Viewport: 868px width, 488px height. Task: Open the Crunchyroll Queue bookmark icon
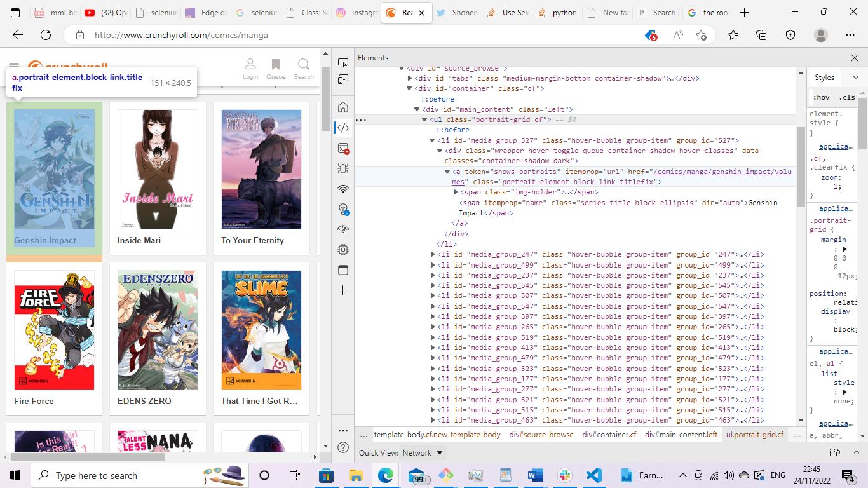point(276,69)
